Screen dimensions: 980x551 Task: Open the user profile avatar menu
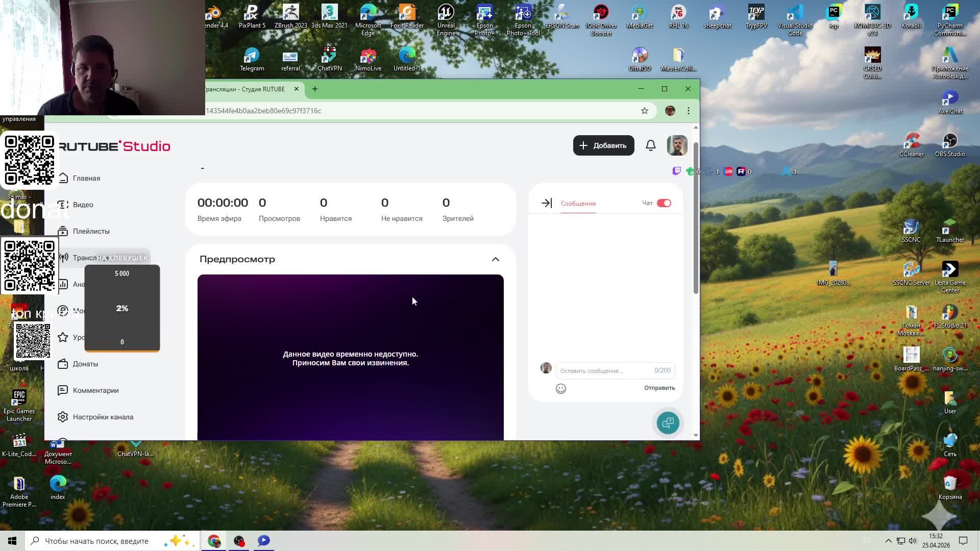pos(677,145)
